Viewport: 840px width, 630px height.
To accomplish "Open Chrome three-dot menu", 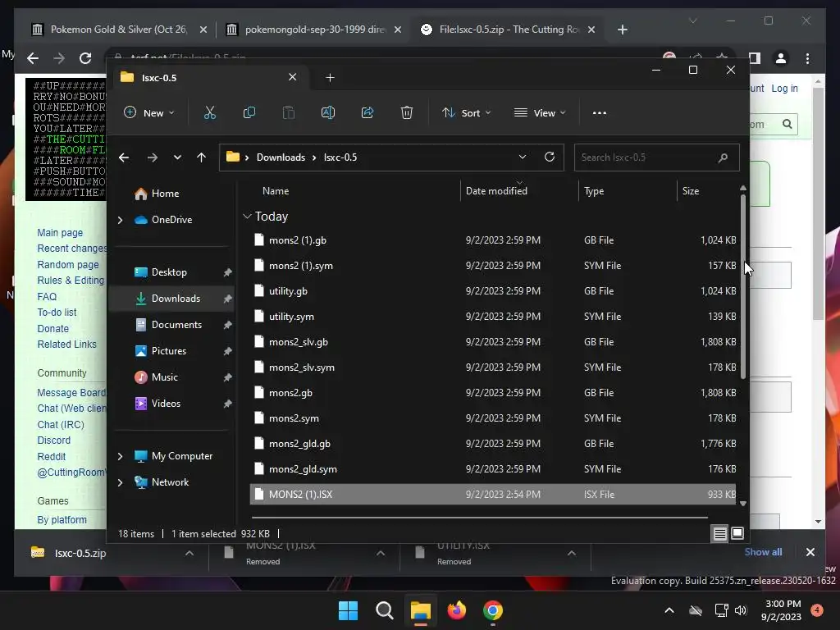I will 807,58.
